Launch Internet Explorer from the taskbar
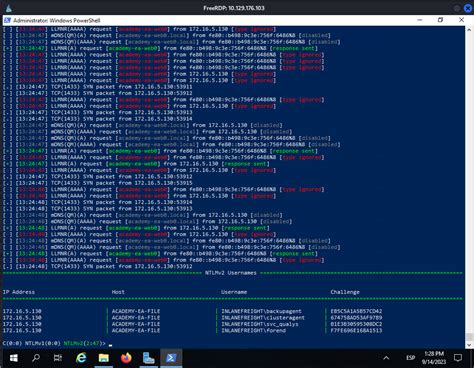474x368 pixels. coord(81,358)
